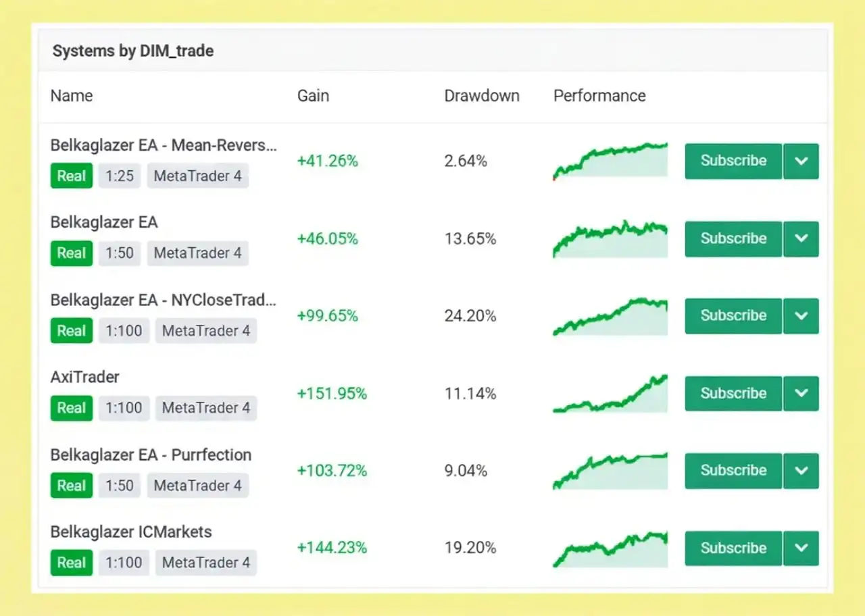Screen dimensions: 865x616
Task: View the NYCloseTrade performance chart thumbnail
Action: coord(610,317)
